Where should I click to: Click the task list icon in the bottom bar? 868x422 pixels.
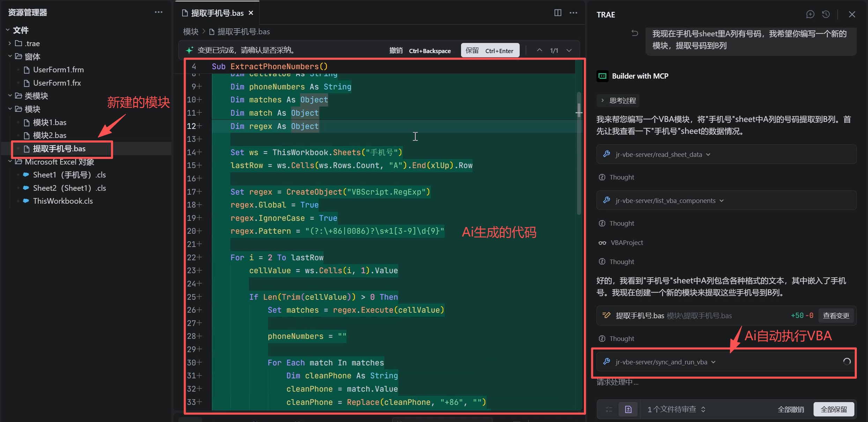coord(609,409)
